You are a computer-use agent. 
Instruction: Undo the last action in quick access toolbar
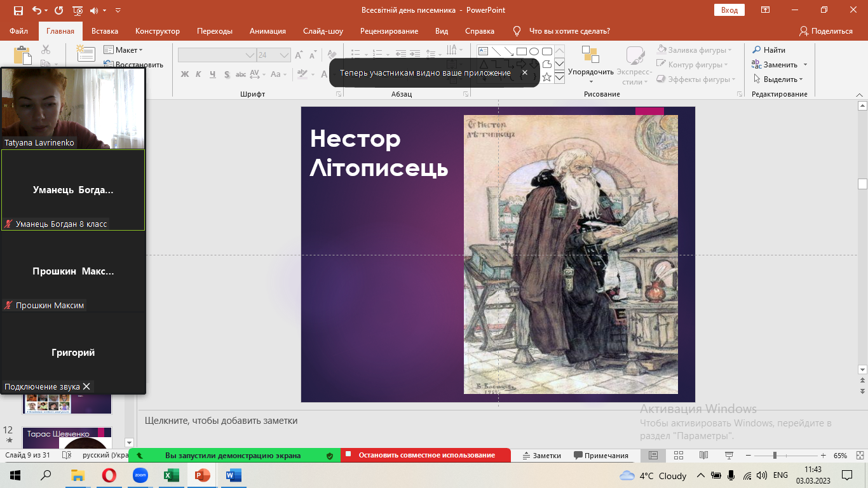point(36,11)
